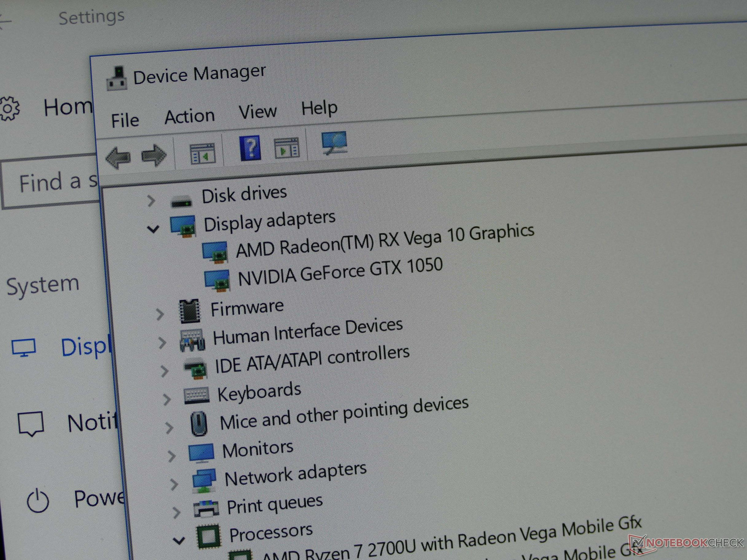Image resolution: width=747 pixels, height=560 pixels.
Task: Click the Back arrow in Device Manager toolbar
Action: point(118,157)
